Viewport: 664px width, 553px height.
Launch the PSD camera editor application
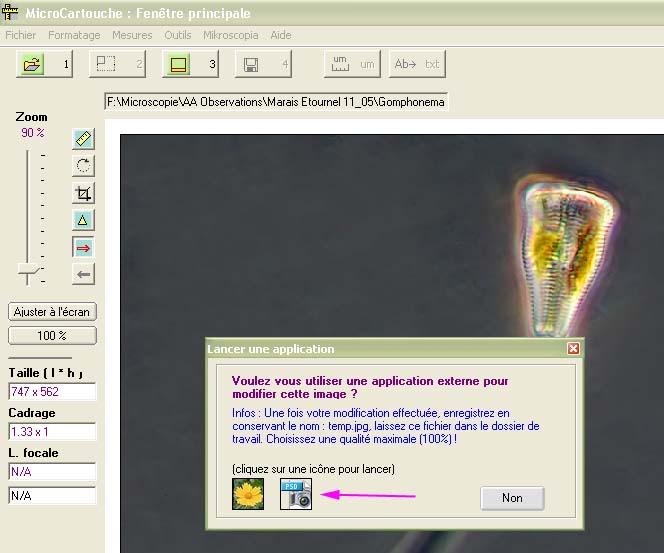tap(296, 494)
